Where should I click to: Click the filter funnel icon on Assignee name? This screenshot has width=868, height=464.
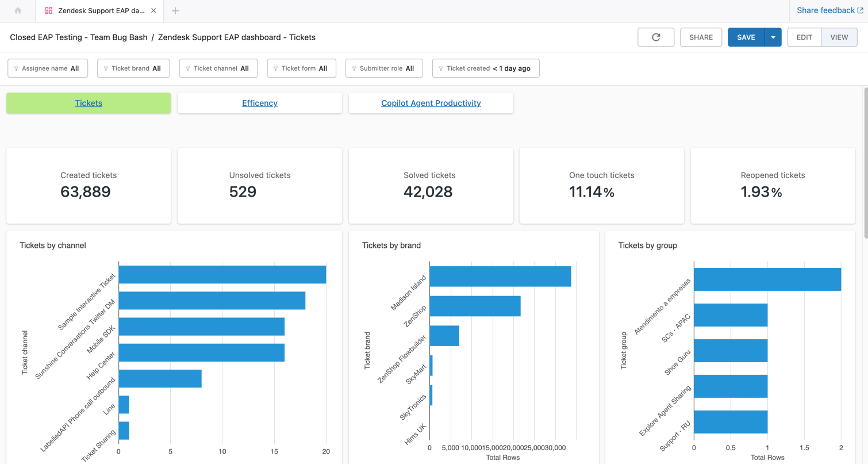(16, 69)
